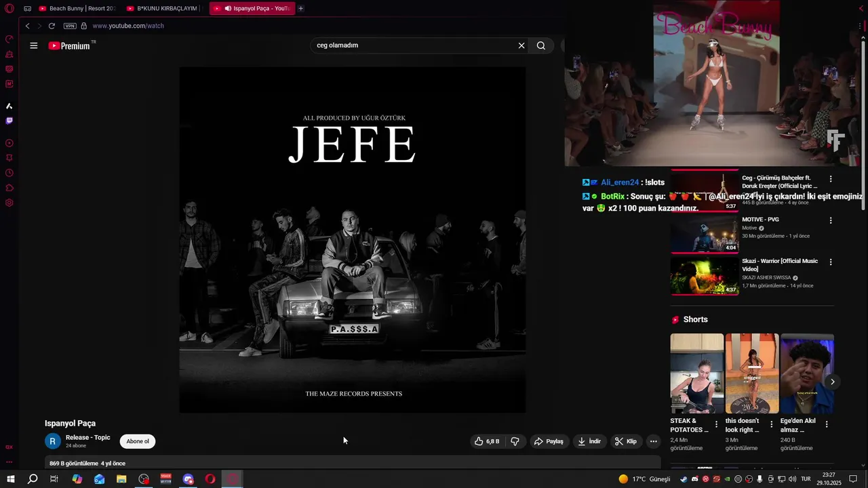Viewport: 868px width, 488px height.
Task: Play the Ege'den Akıl almaz short
Action: [x=807, y=373]
